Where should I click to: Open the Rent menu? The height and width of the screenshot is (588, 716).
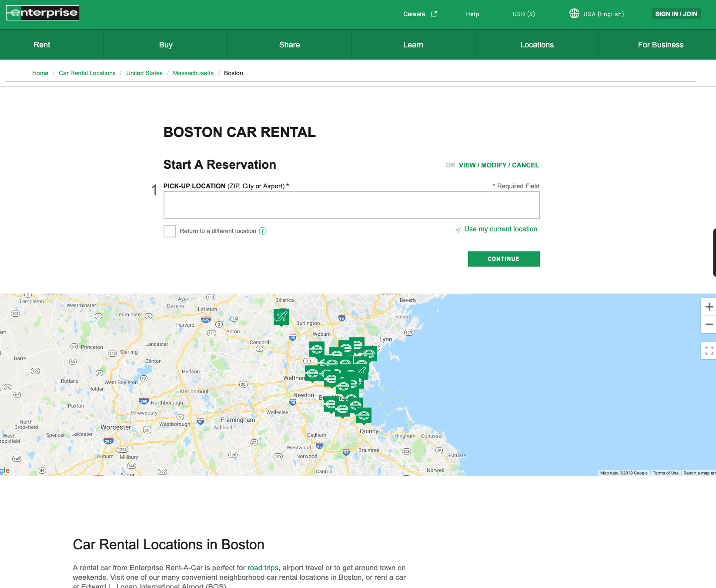click(41, 44)
